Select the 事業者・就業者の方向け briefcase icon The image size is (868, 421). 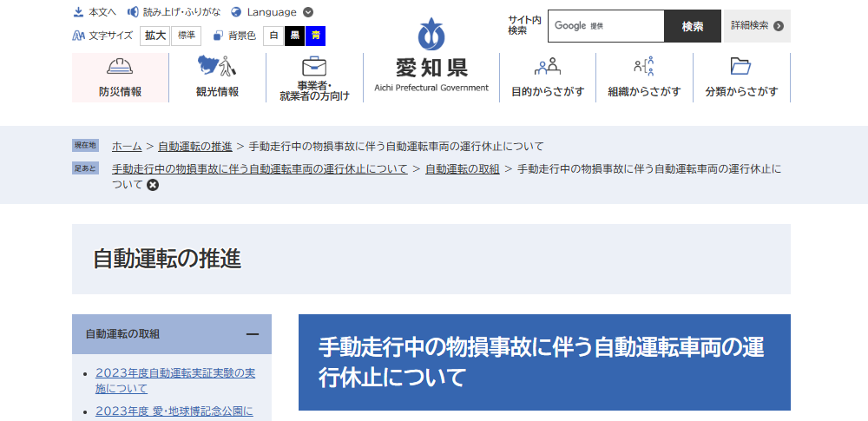coord(314,67)
